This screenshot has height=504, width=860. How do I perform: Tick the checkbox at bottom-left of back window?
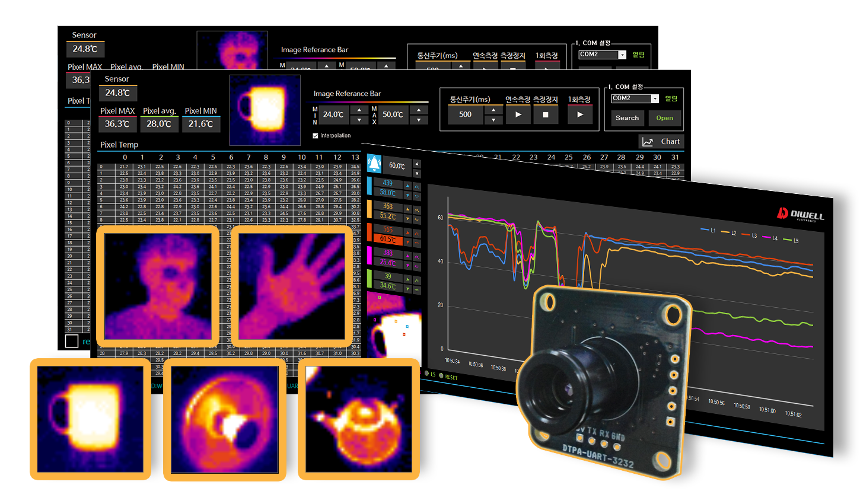tap(72, 341)
